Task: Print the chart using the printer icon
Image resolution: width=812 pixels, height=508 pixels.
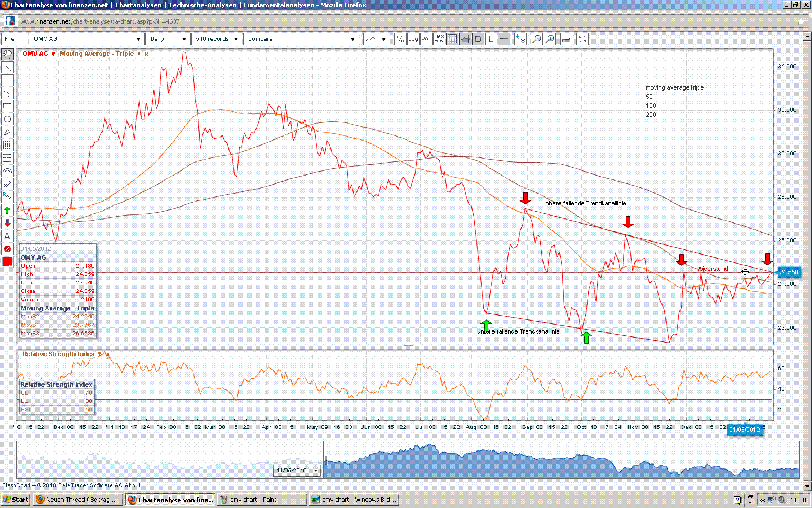Action: click(566, 38)
